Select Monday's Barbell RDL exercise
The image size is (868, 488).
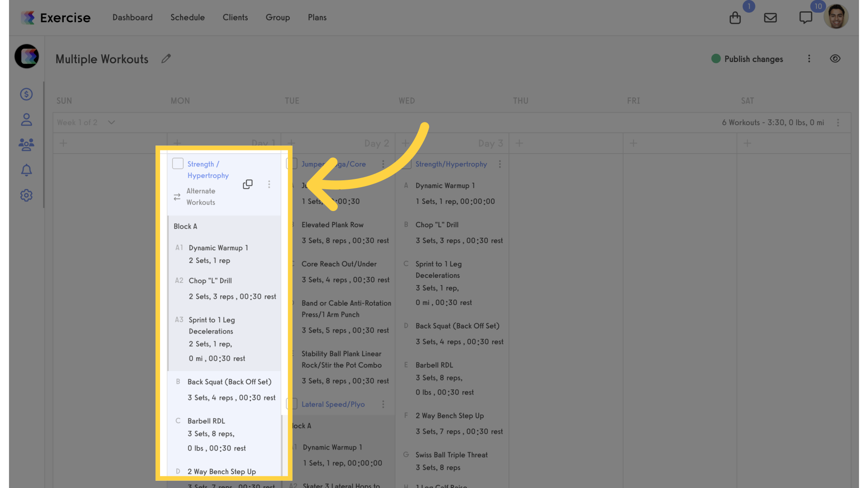tap(206, 421)
